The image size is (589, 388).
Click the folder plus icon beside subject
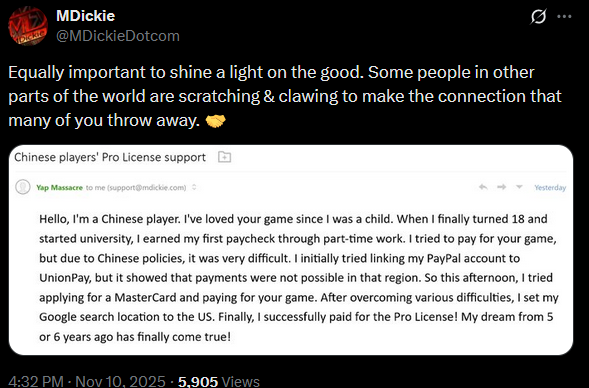(225, 157)
